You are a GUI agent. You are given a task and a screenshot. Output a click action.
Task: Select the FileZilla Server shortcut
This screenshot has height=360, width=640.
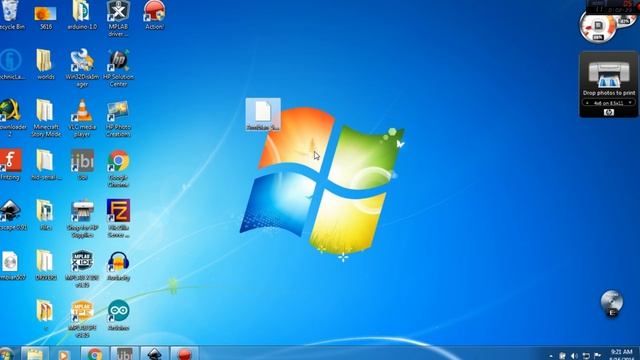tap(118, 219)
